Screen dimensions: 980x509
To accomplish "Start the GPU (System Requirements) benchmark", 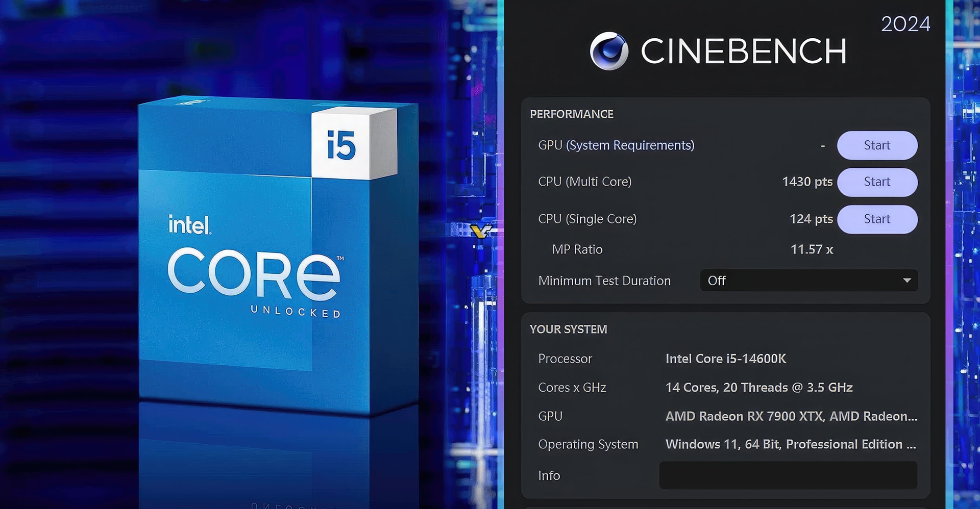I will (877, 145).
